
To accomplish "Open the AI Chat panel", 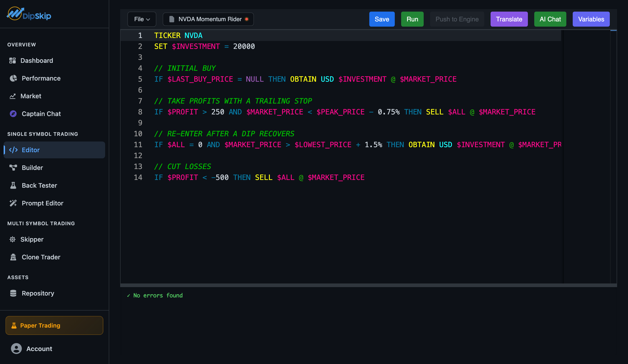I will pyautogui.click(x=550, y=19).
